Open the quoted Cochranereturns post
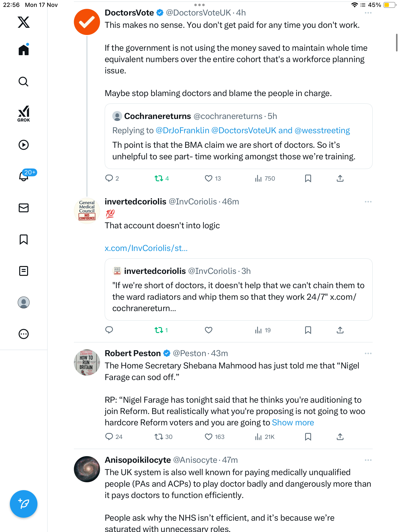 (x=238, y=151)
